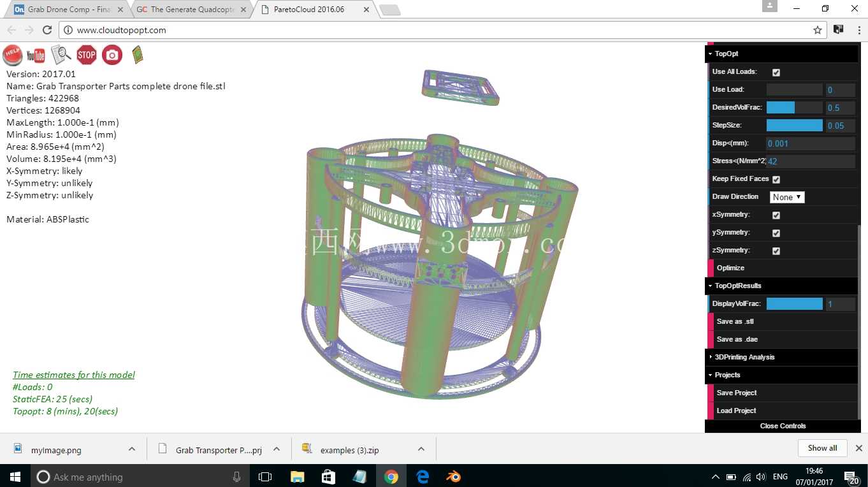Screen dimensions: 868x487
Task: Click the volume icon in system tray
Action: 761,477
